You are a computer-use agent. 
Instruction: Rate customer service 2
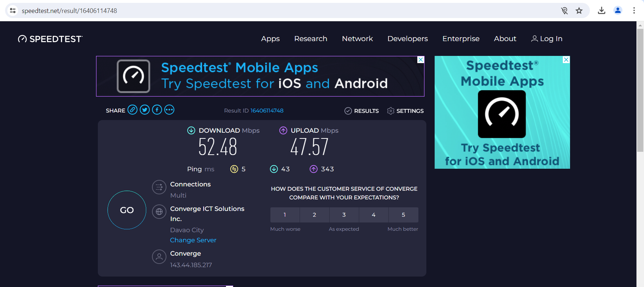pos(314,215)
